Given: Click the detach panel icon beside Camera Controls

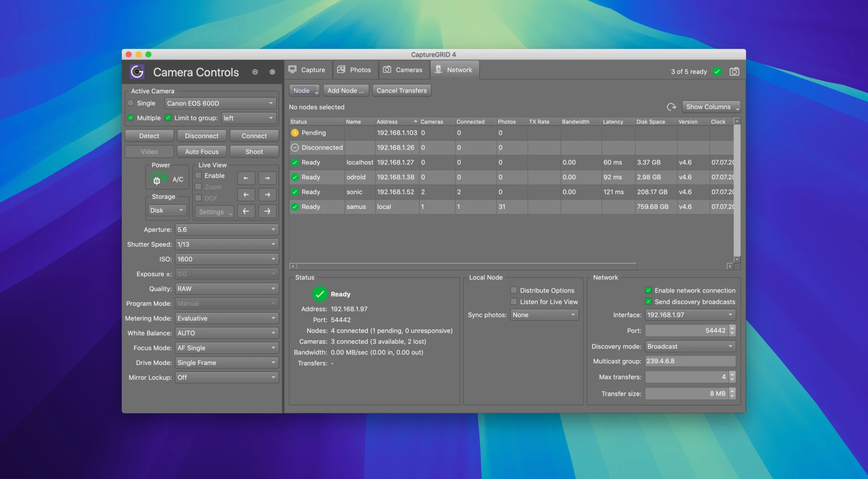Looking at the screenshot, I should pos(255,72).
